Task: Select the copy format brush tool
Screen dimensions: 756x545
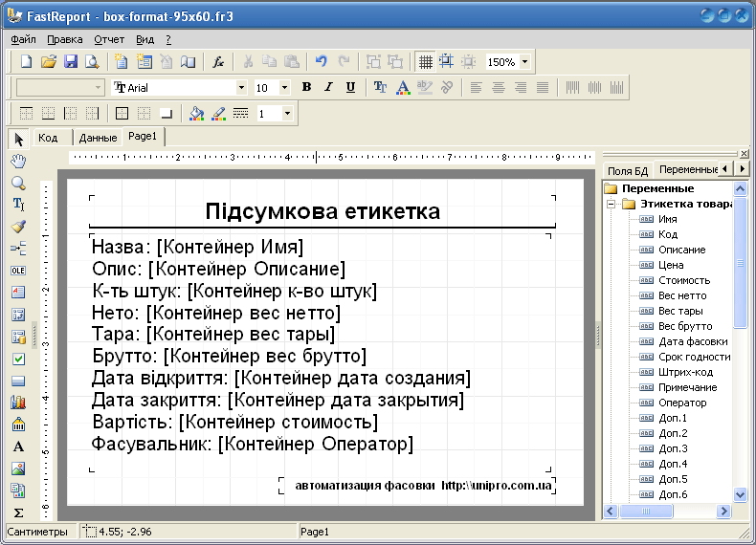Action: click(x=18, y=227)
